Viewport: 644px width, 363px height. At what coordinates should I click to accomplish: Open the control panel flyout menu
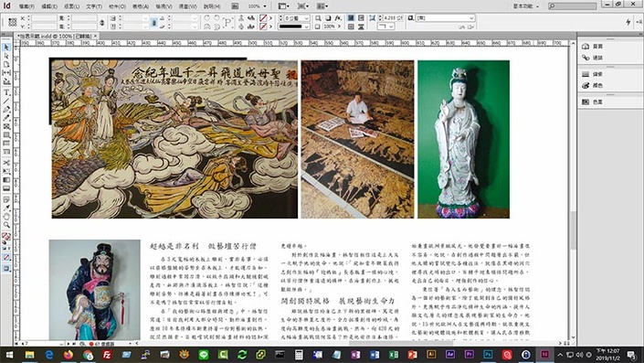[639, 22]
